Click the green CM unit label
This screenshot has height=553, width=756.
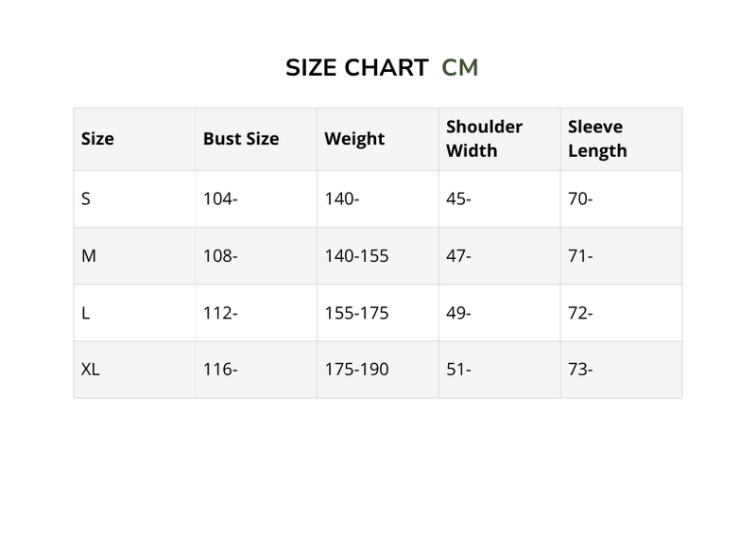point(460,68)
